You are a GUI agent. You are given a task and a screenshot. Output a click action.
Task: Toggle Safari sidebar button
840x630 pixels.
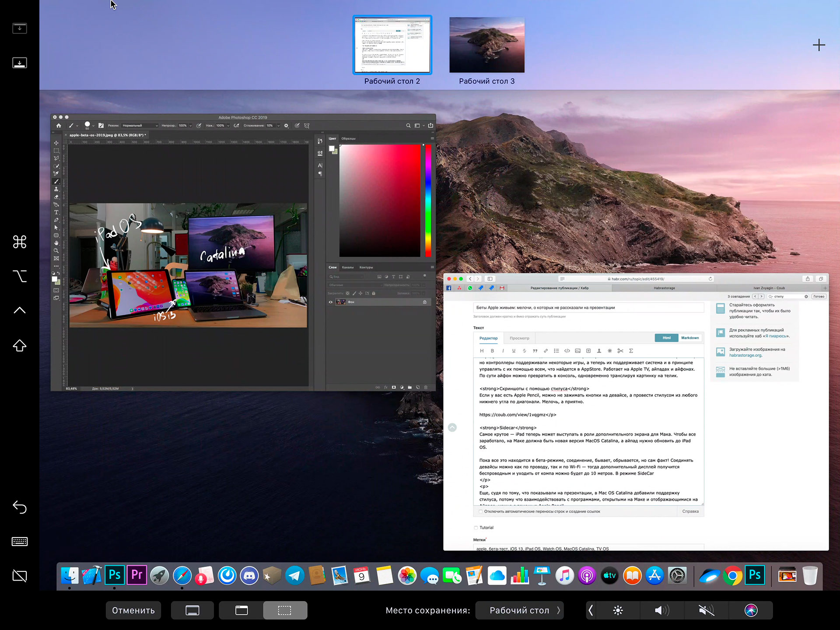(490, 279)
